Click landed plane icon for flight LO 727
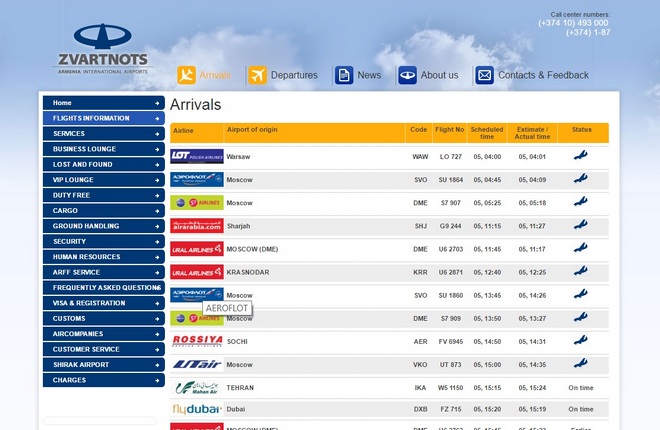Screen dimensions: 660x430 [581, 155]
